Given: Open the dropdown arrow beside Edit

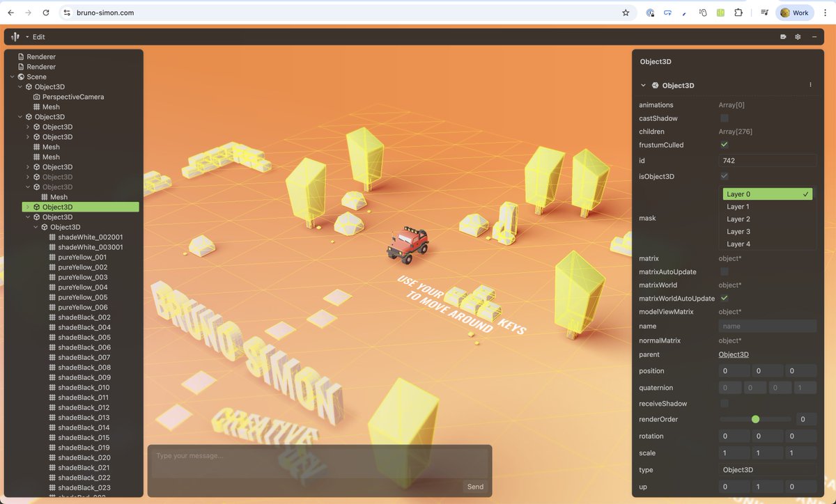Looking at the screenshot, I should [x=27, y=37].
